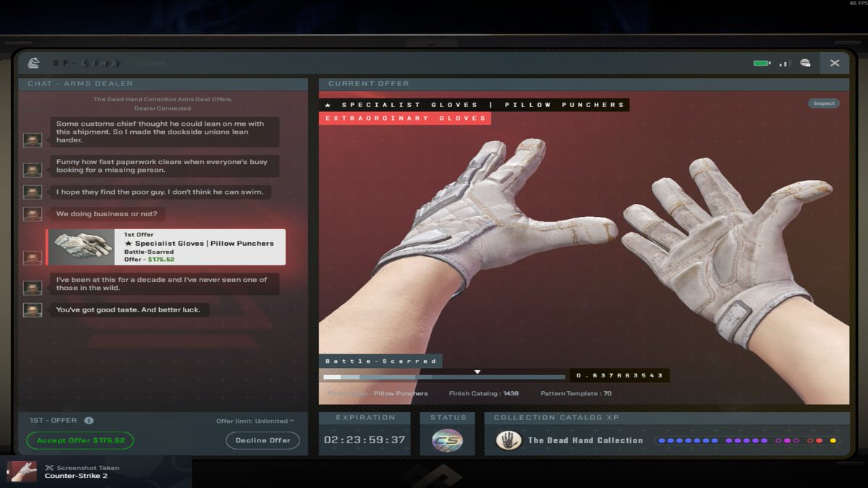Click the info icon beside 1ST - OFFER
Viewport: 868px width, 488px height.
pyautogui.click(x=88, y=421)
